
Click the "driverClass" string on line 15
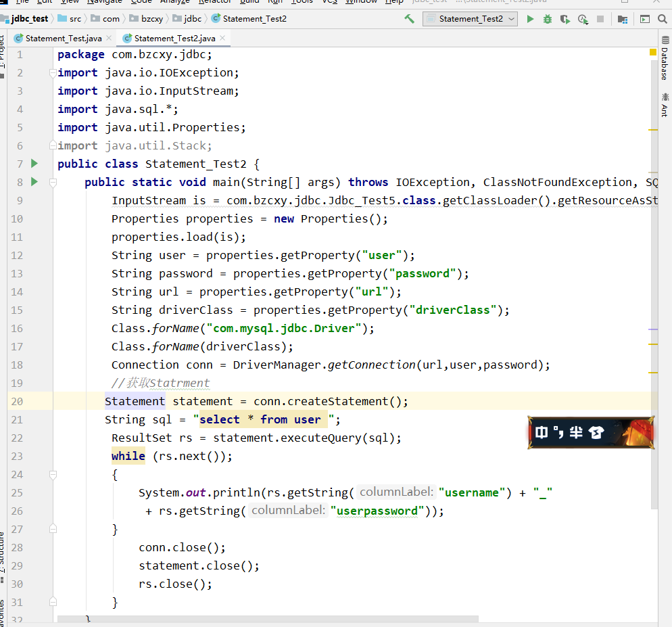point(452,310)
